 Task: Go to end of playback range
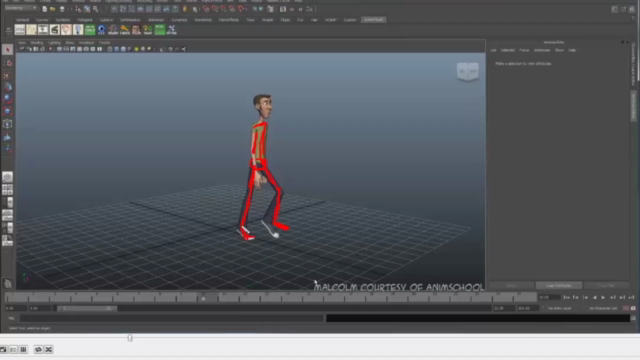point(631,298)
